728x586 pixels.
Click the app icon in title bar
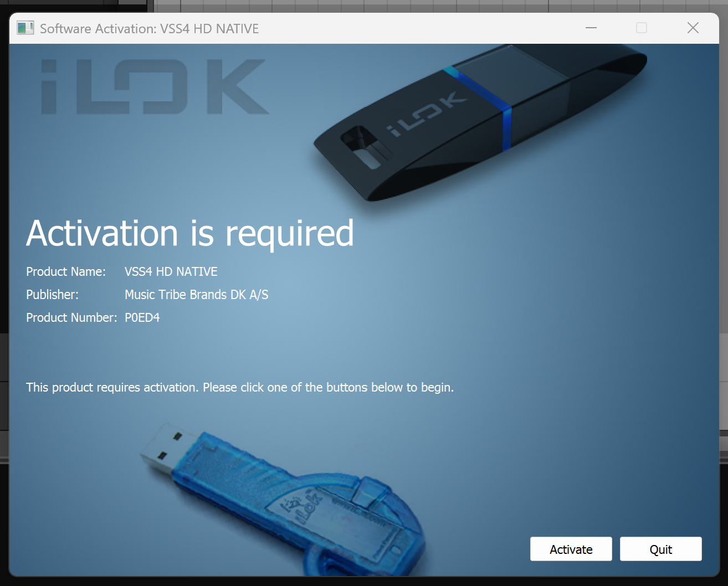click(x=25, y=28)
